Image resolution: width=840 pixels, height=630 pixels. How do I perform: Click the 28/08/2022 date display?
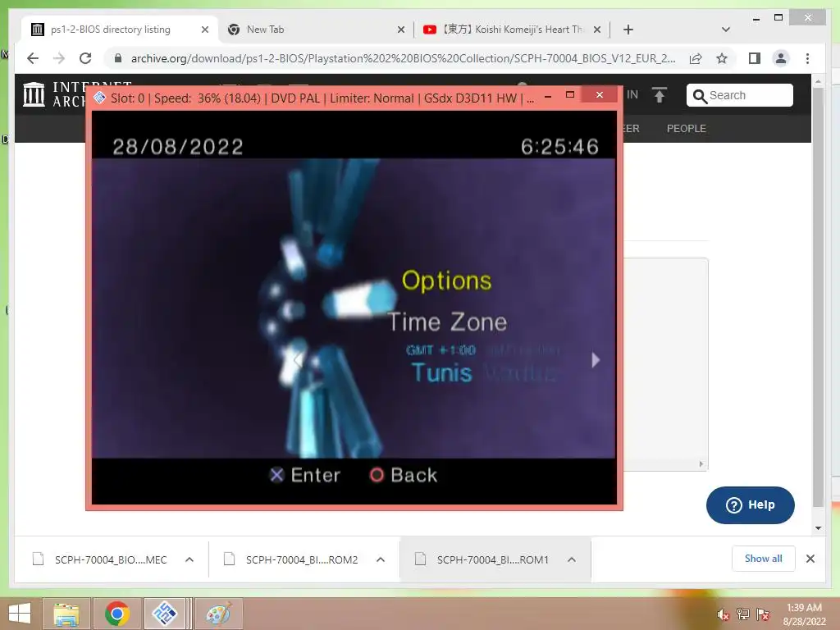point(178,147)
